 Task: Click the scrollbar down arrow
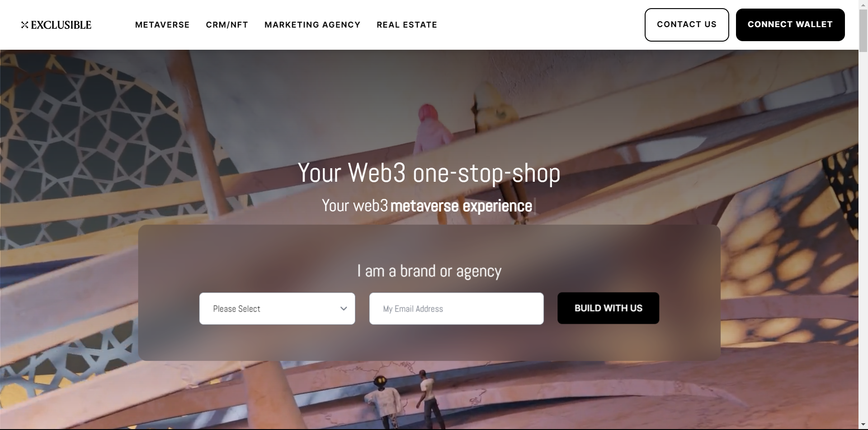point(863,425)
